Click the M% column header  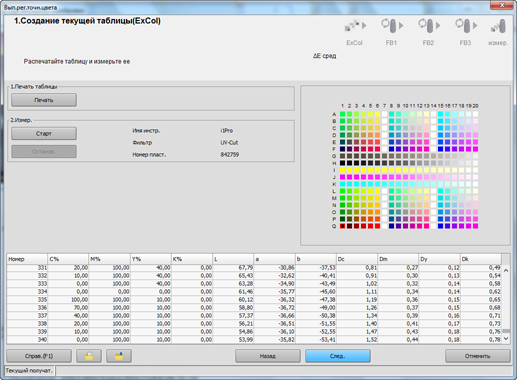click(109, 259)
